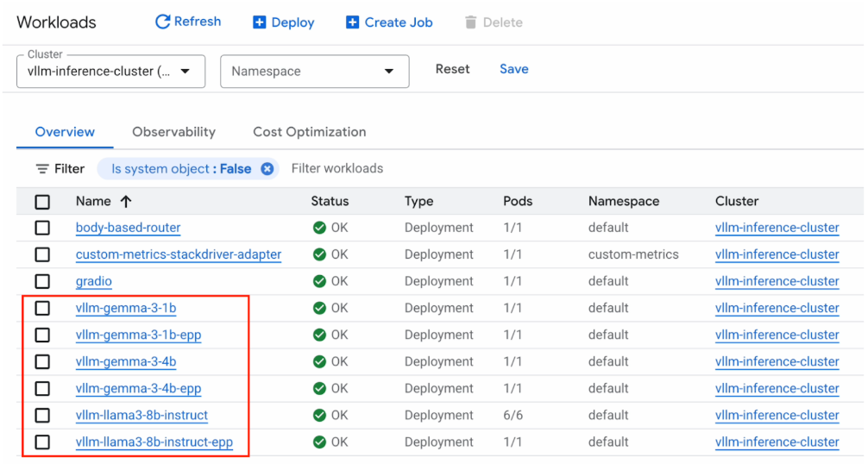
Task: Click the 6/6 pods value
Action: 513,416
